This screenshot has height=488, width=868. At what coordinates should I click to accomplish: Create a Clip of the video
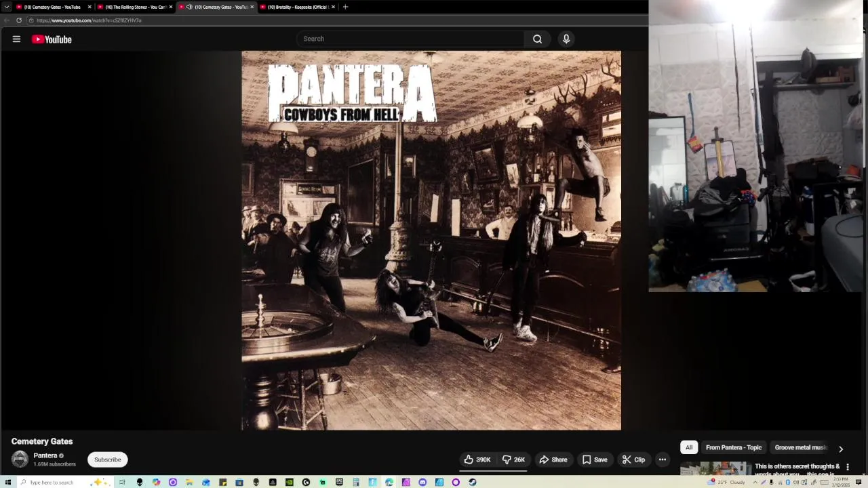(x=633, y=460)
